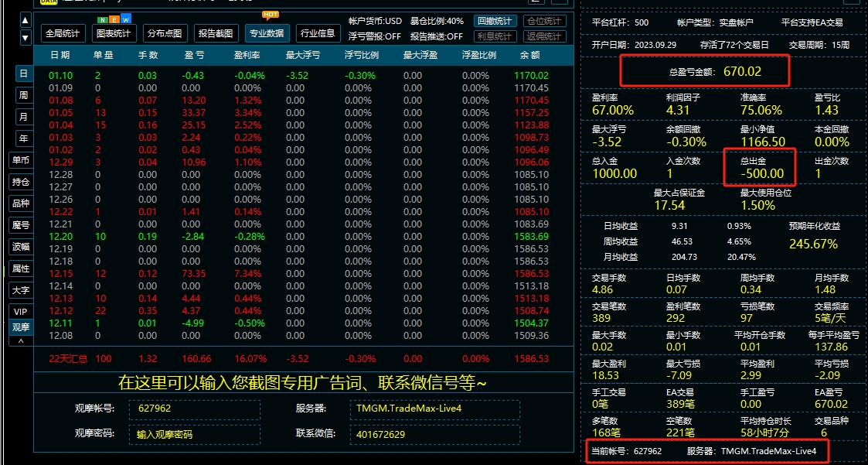Click the down arrow button below the up arrow
Image resolution: width=868 pixels, height=465 pixels.
(26, 38)
